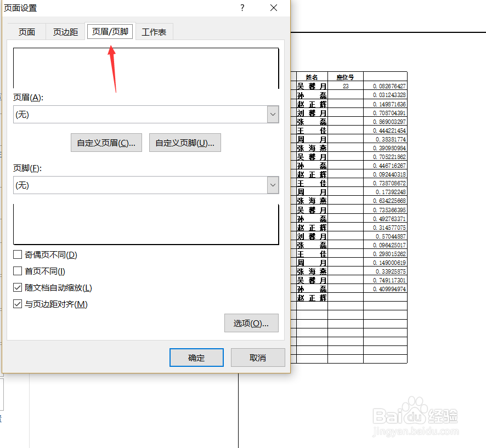Switch to the 页边距 tab

pyautogui.click(x=64, y=31)
